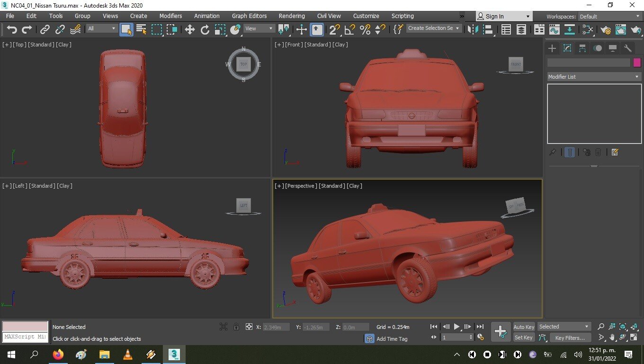Toggle keyboard shortcut override button
The height and width of the screenshot is (364, 644).
click(317, 29)
